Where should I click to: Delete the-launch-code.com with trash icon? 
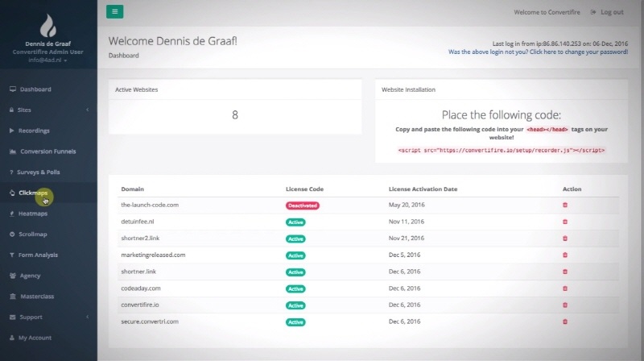tap(565, 205)
